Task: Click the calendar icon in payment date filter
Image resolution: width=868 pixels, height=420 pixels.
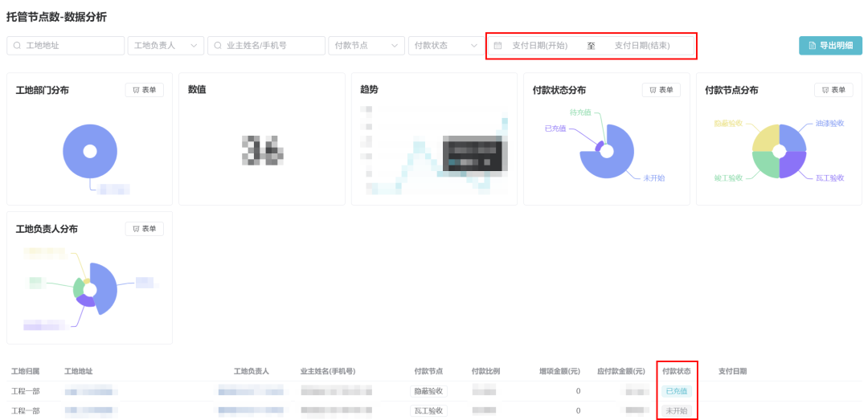Action: click(497, 46)
